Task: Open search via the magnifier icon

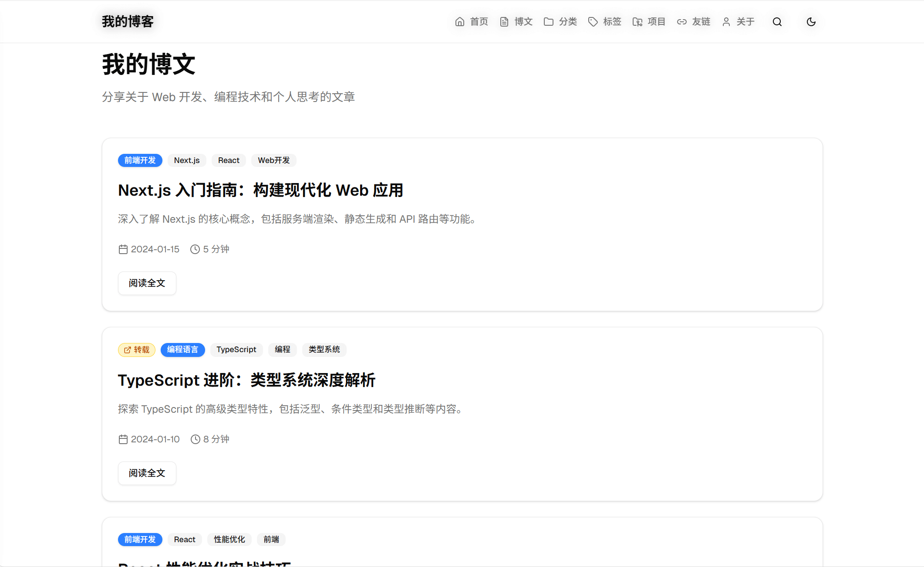Action: click(x=778, y=21)
